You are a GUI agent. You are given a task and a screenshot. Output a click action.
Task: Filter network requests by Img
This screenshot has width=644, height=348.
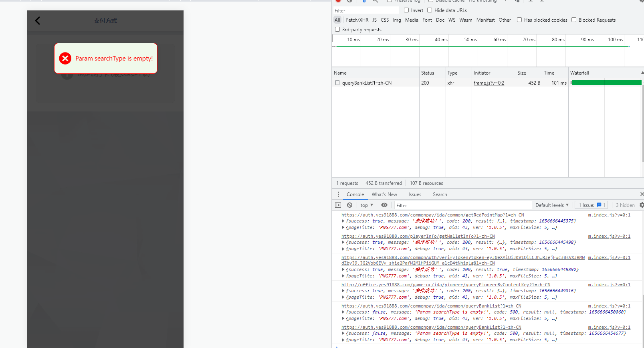point(397,20)
